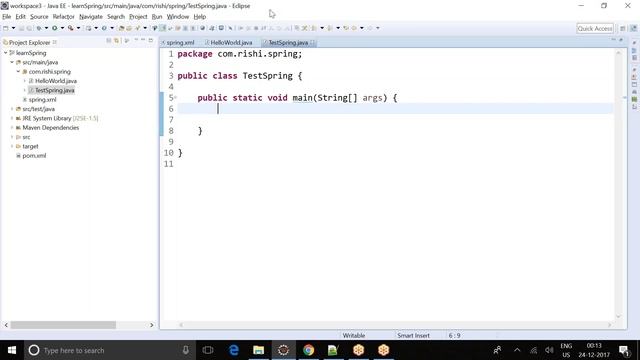Image resolution: width=640 pixels, height=360 pixels.
Task: Select the src folder in Project Explorer
Action: click(x=26, y=137)
